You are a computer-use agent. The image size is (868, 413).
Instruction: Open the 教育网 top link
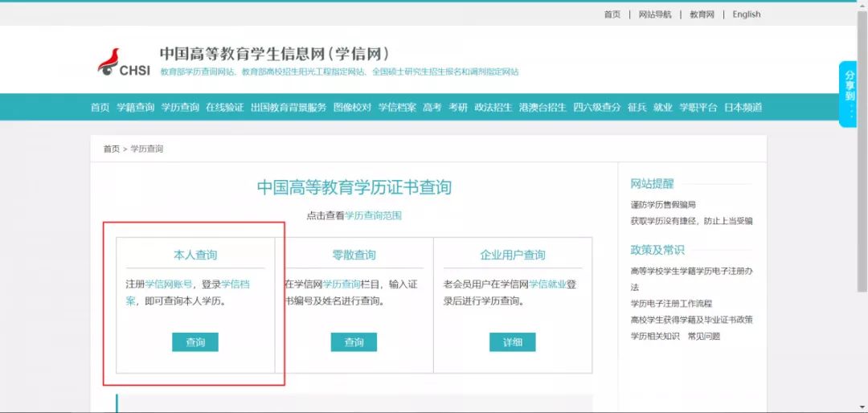(x=702, y=14)
